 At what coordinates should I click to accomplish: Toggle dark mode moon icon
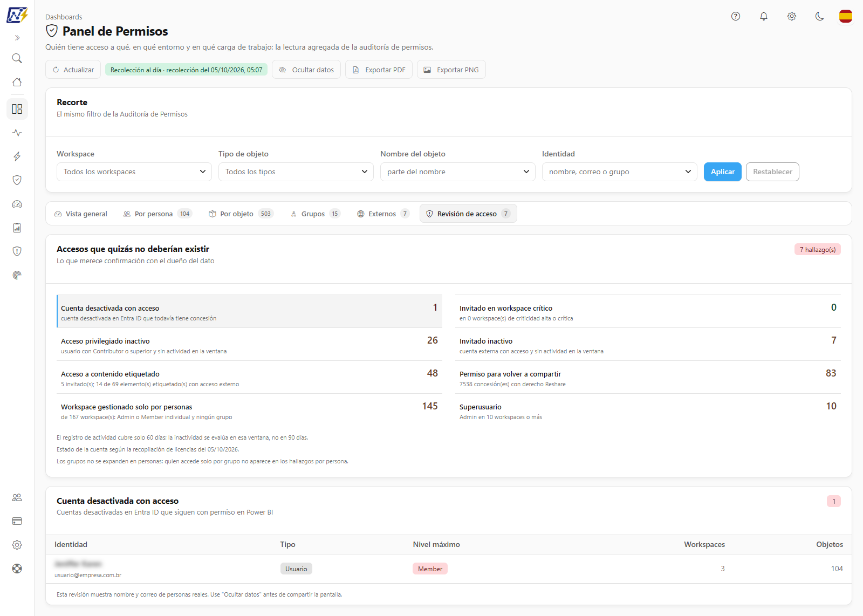(820, 16)
